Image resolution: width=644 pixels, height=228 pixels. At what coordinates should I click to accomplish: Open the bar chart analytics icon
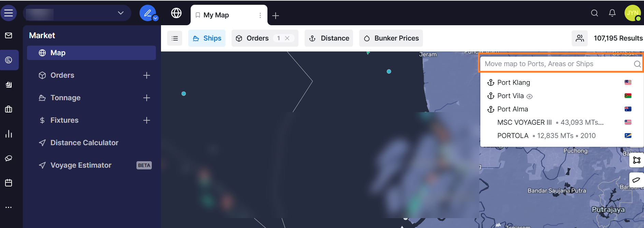9,134
